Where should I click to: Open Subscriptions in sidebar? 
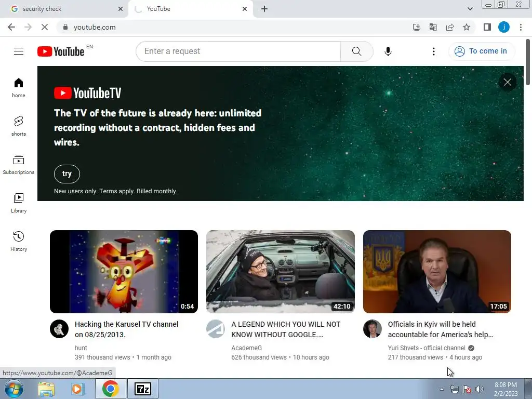[x=19, y=165]
